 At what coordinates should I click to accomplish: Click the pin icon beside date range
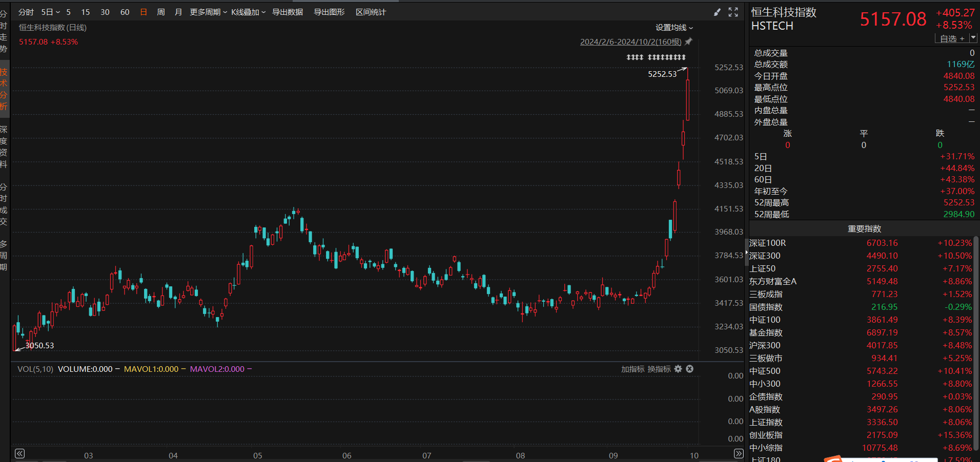coord(688,41)
